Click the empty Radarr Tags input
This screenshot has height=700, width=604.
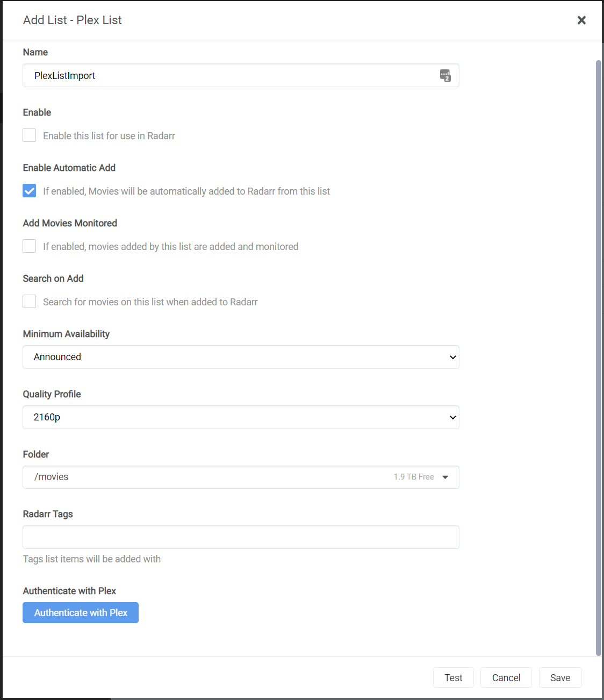pyautogui.click(x=241, y=537)
